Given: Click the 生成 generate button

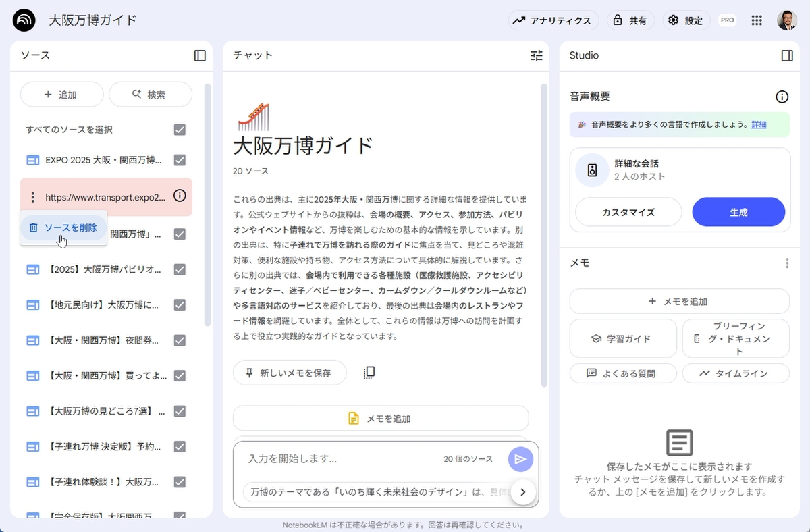Looking at the screenshot, I should pyautogui.click(x=738, y=212).
